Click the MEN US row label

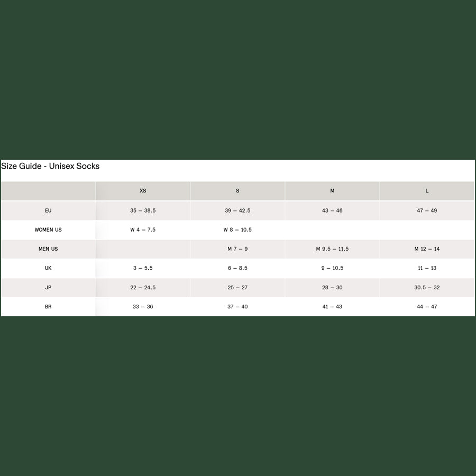pyautogui.click(x=48, y=249)
